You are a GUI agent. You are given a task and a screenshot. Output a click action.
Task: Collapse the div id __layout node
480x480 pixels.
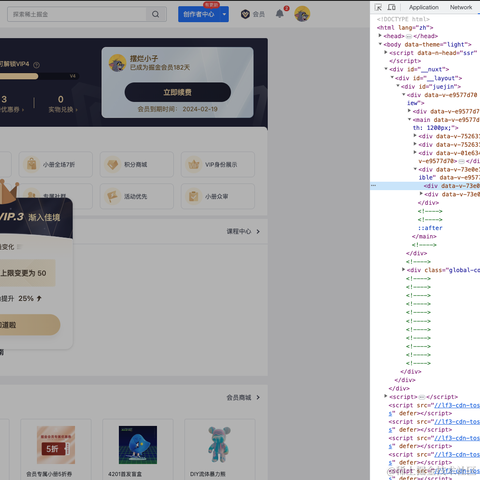click(392, 78)
